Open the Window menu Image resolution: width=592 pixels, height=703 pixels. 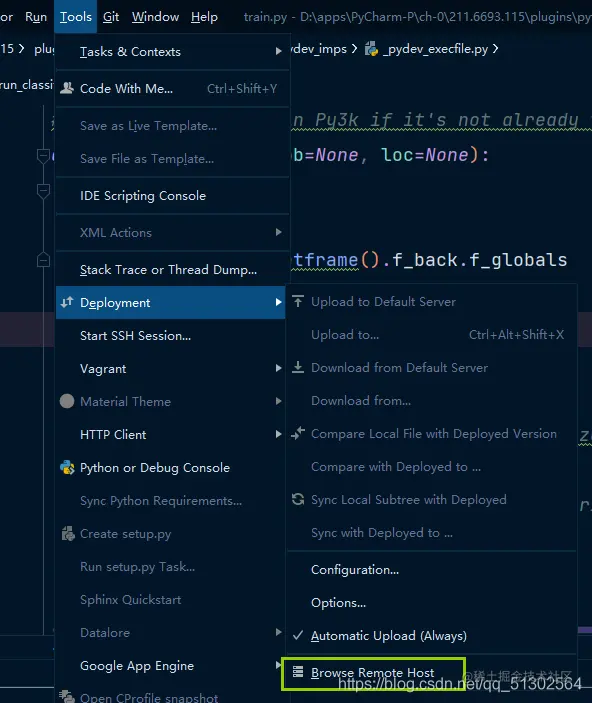pyautogui.click(x=155, y=17)
